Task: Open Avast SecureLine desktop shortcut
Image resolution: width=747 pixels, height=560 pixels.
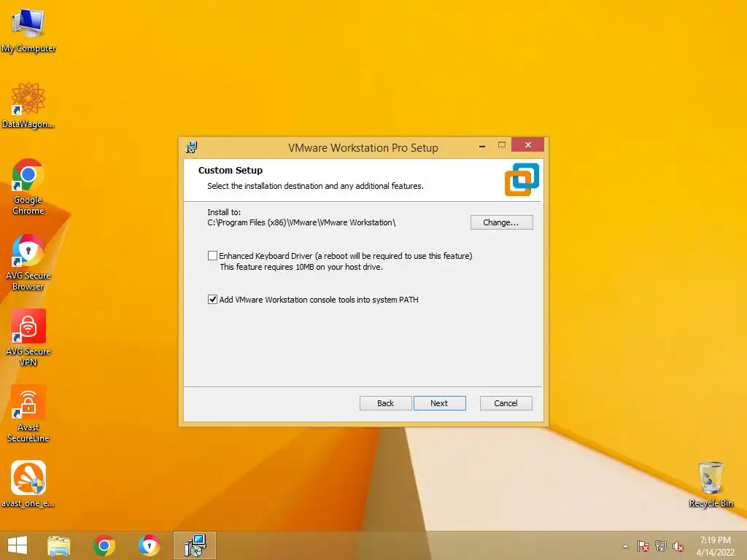Action: tap(28, 413)
